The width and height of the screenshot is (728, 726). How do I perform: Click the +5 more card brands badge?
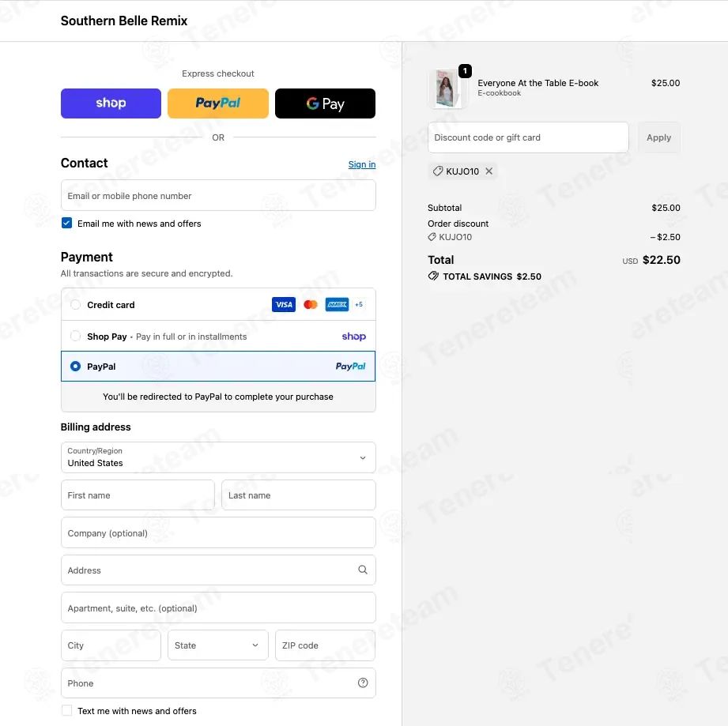pos(358,304)
